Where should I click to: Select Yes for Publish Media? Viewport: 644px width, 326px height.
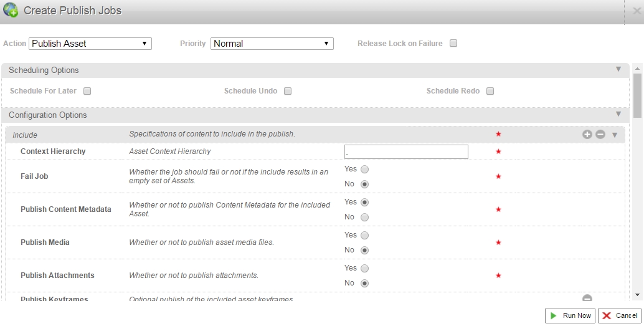365,236
